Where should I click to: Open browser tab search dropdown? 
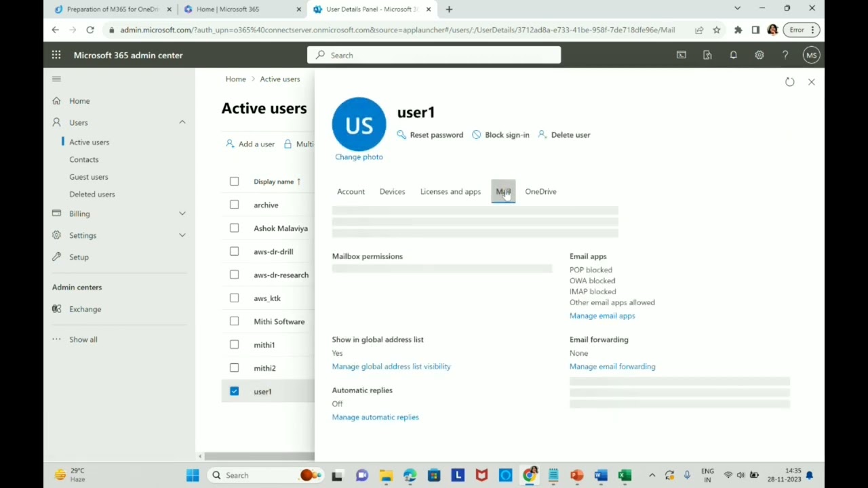point(737,9)
